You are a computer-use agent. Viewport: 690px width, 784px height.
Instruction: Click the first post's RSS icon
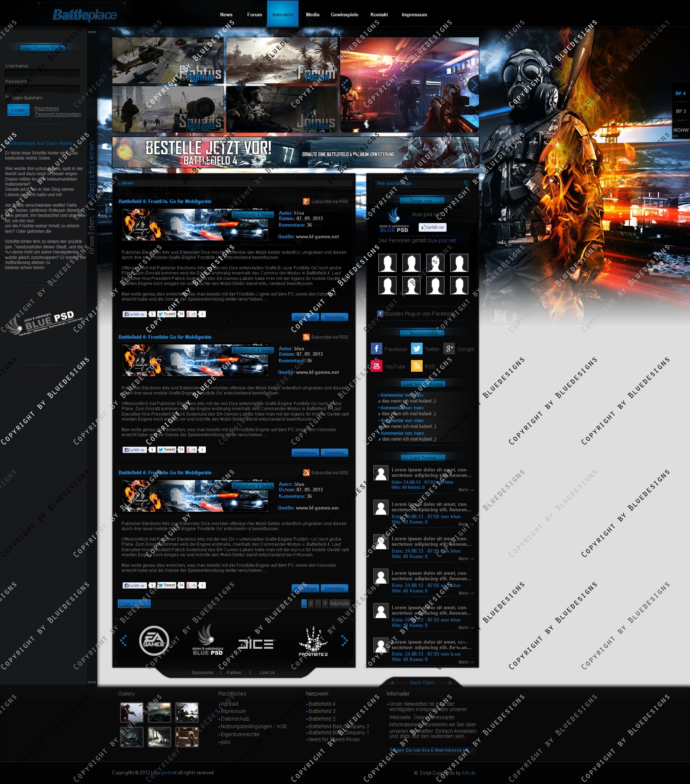306,201
